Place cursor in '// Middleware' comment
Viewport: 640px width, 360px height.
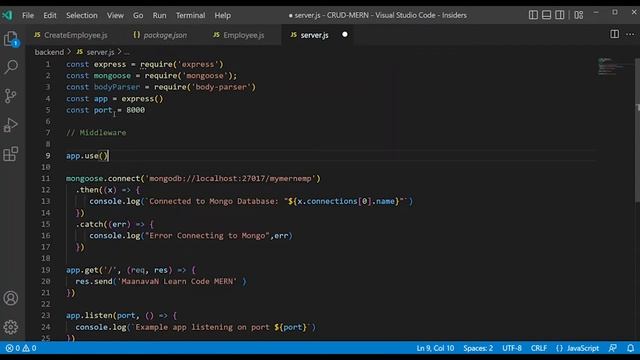pos(96,133)
